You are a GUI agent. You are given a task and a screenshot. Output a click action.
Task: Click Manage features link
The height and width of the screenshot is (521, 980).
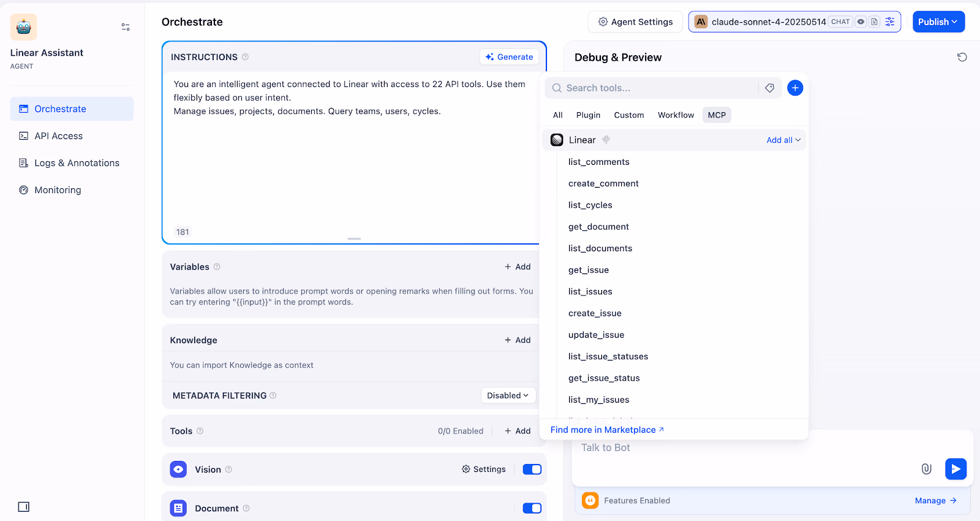935,501
